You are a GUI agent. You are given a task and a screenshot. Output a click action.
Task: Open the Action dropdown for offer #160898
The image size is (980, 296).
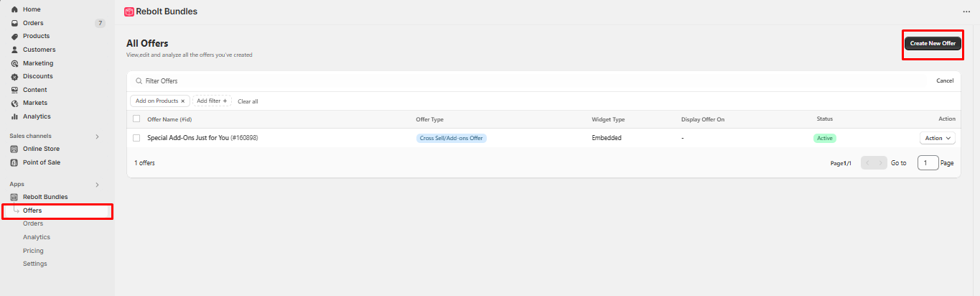click(x=938, y=138)
